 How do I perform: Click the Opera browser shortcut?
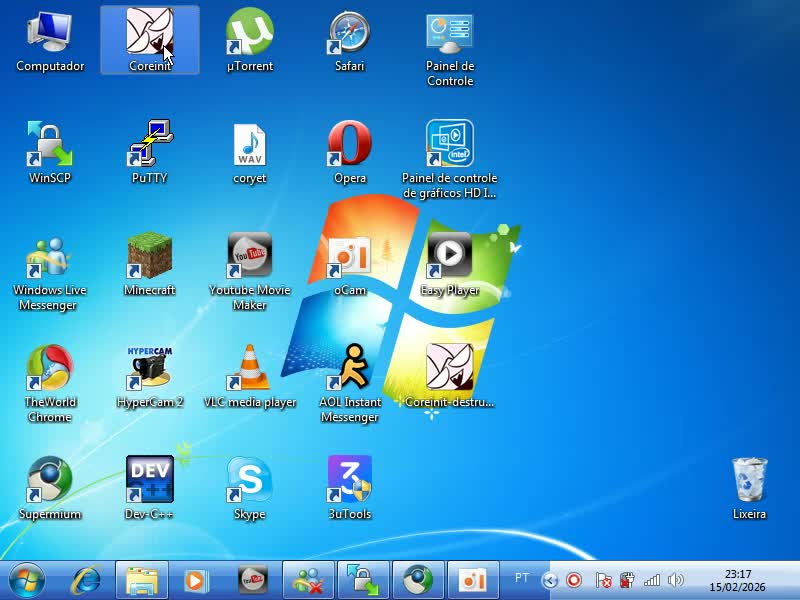click(x=349, y=146)
